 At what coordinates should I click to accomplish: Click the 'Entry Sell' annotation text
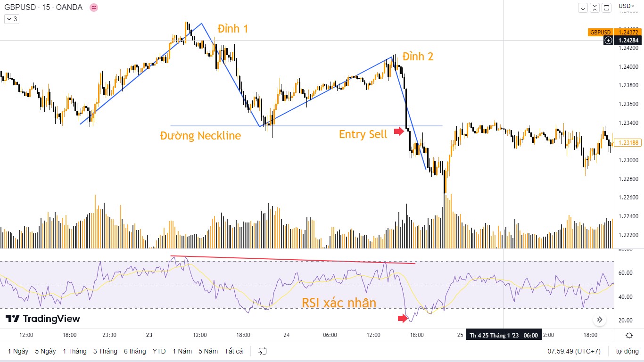coord(363,134)
